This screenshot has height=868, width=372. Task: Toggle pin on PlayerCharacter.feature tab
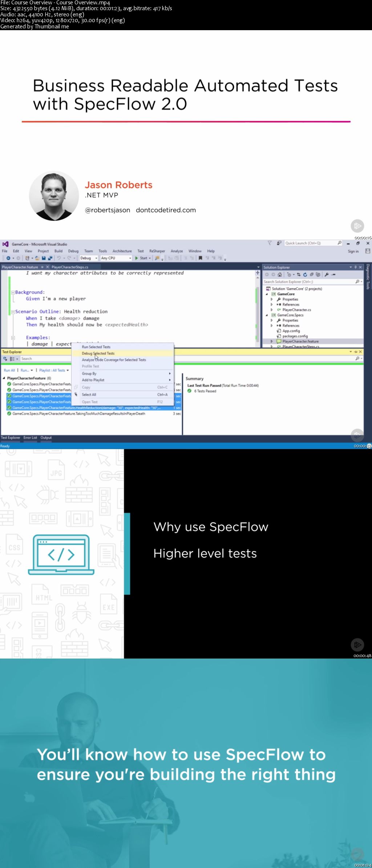coord(42,267)
